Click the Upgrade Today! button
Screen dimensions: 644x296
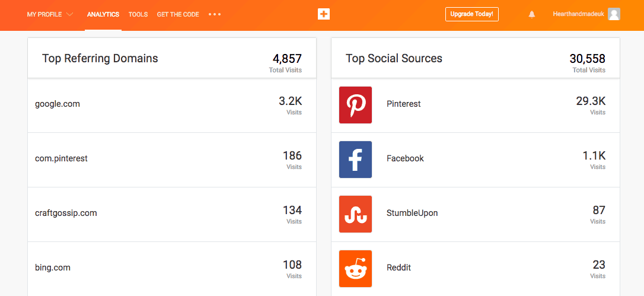point(472,14)
